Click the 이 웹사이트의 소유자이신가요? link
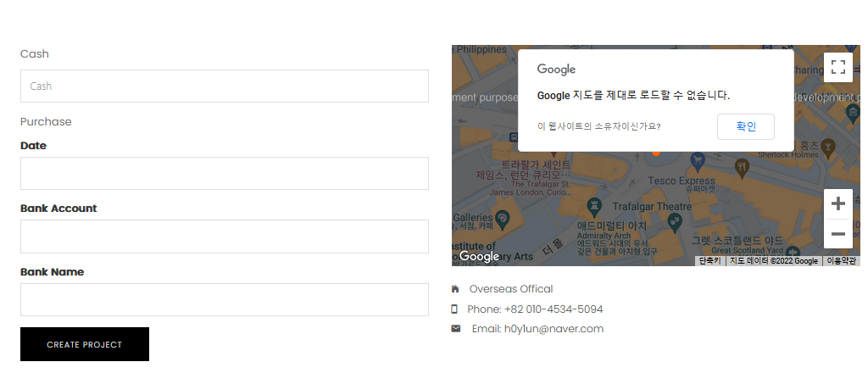 [x=599, y=126]
